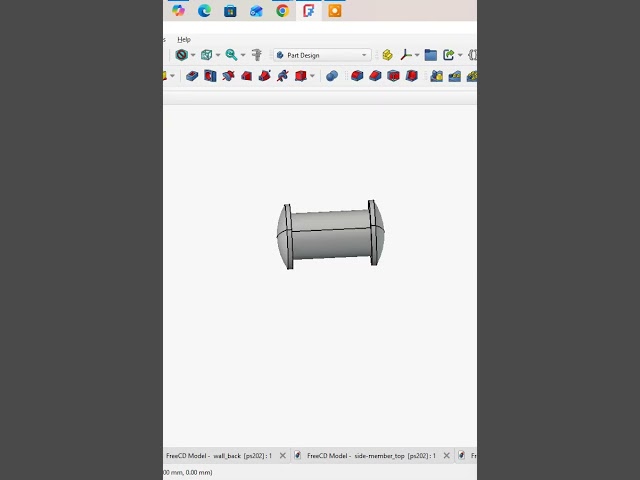This screenshot has width=640, height=480.
Task: Switch to the side-member_top document tab
Action: pyautogui.click(x=371, y=456)
